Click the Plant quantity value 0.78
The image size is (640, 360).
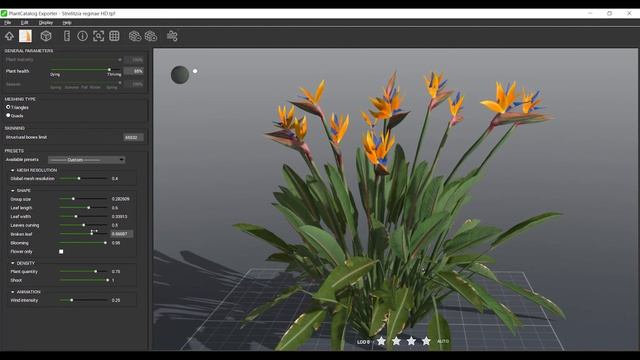click(x=116, y=271)
